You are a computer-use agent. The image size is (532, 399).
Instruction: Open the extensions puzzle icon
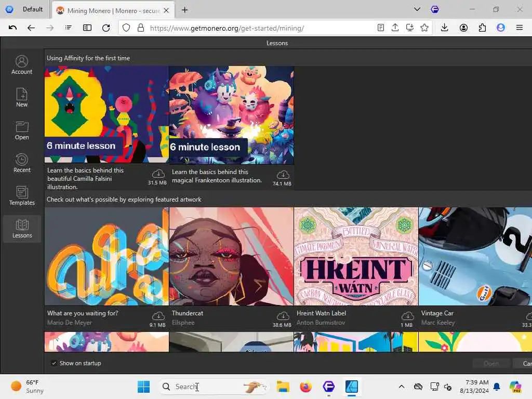(x=482, y=28)
